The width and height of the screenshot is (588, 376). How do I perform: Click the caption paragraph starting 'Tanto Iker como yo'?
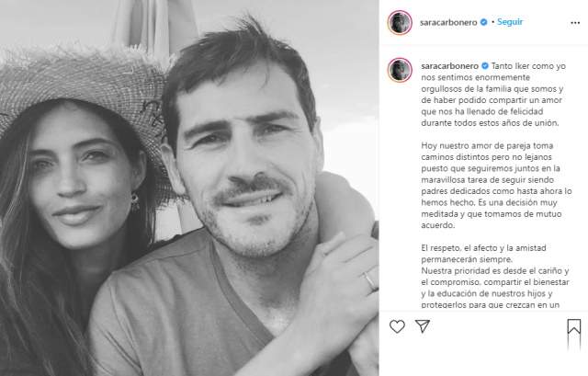click(x=493, y=94)
